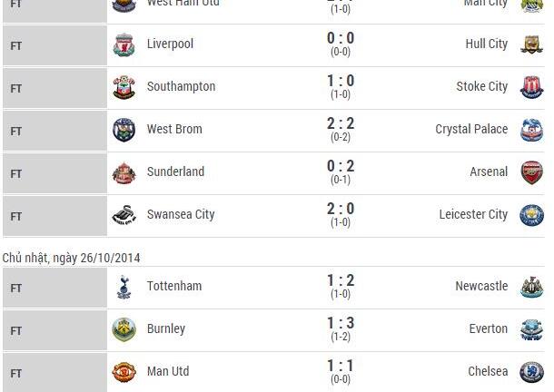The width and height of the screenshot is (554, 392).
Task: Click the Sunderland club crest
Action: coord(123,172)
